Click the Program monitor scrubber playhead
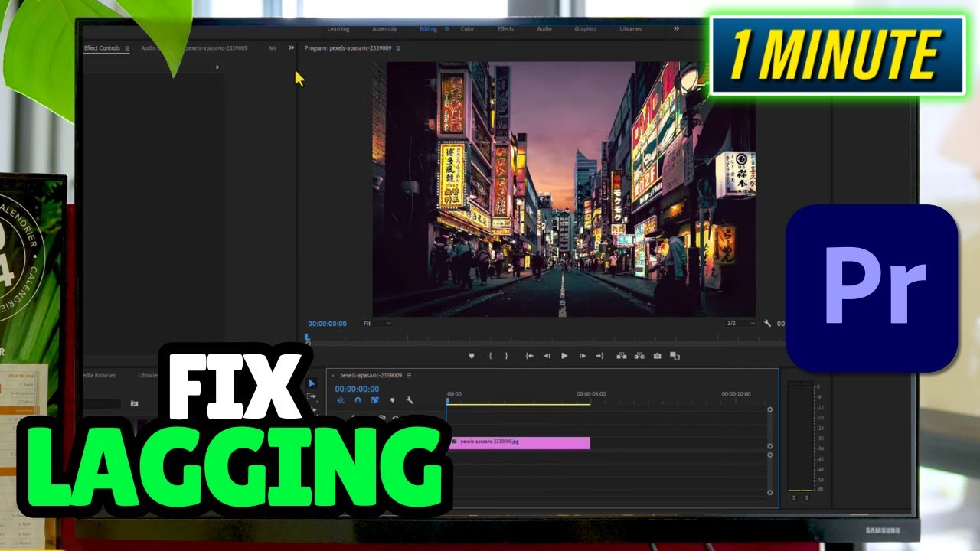This screenshot has width=980, height=551. pyautogui.click(x=307, y=337)
